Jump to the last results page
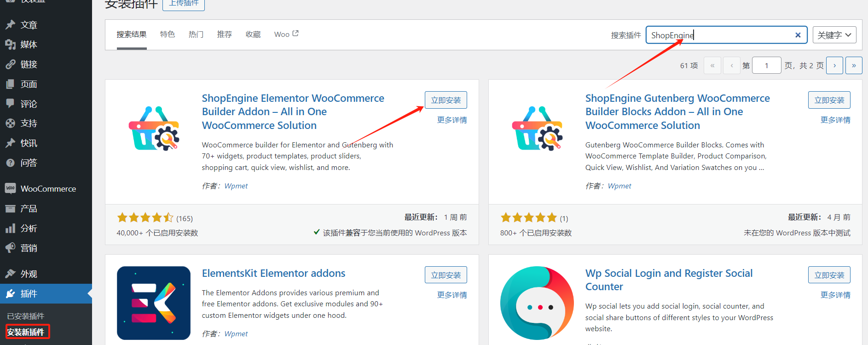The height and width of the screenshot is (345, 868). (x=854, y=65)
